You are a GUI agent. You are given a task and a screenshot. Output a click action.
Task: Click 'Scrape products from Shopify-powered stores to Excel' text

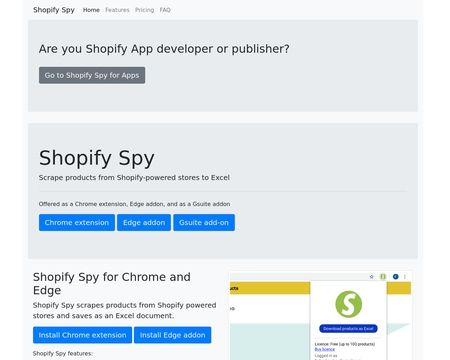click(x=134, y=178)
